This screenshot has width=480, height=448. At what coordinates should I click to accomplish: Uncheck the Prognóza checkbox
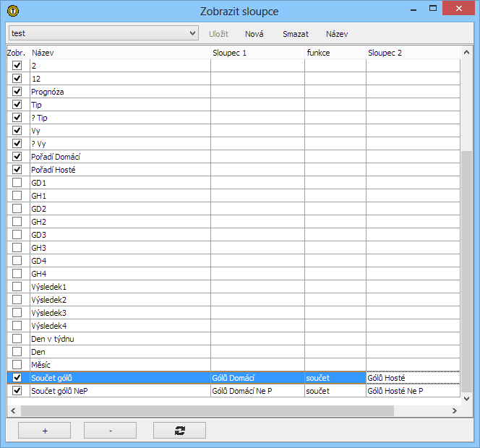(x=17, y=92)
